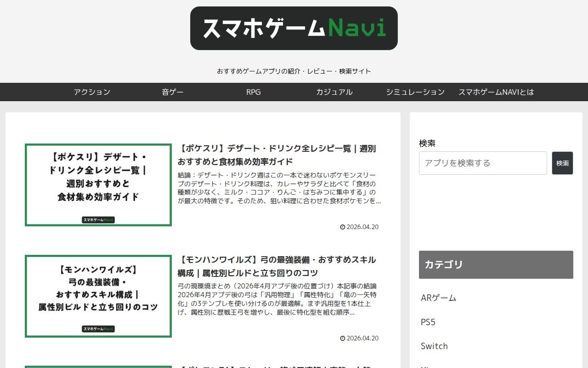Open the ポケスリ デザート・ドリンク全レシピ一覧 article title
The width and height of the screenshot is (588, 368).
click(x=277, y=155)
